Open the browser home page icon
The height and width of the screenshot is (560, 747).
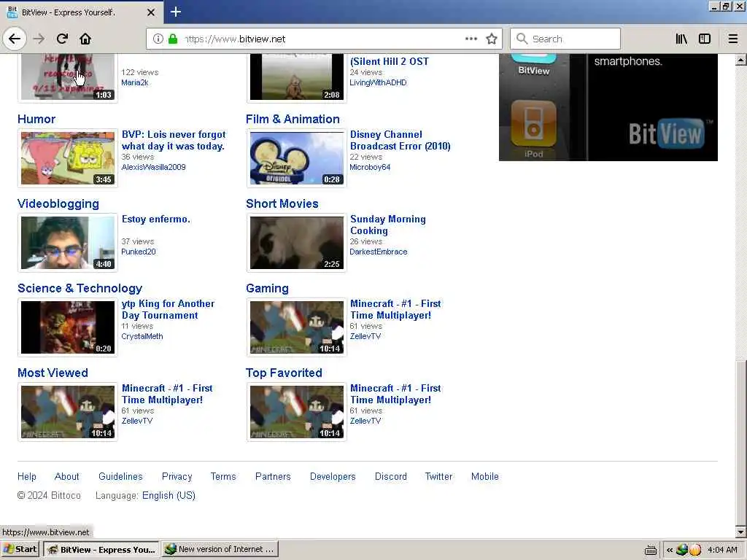click(x=85, y=39)
